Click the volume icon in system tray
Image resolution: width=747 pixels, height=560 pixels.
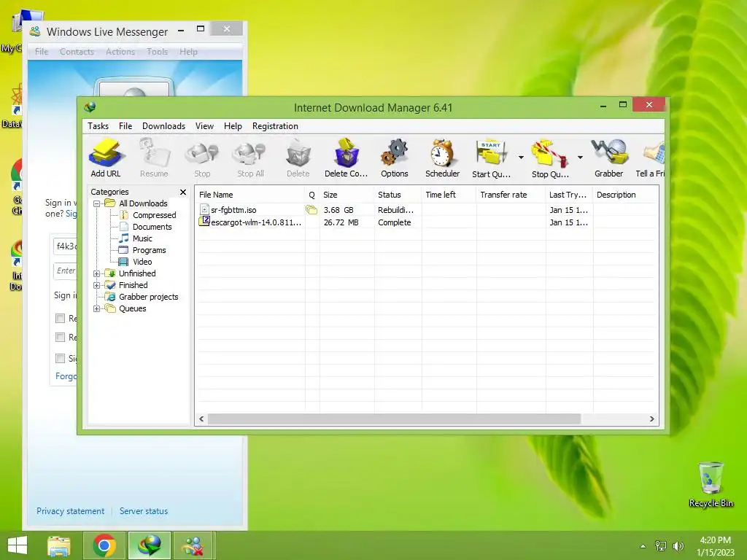[678, 546]
